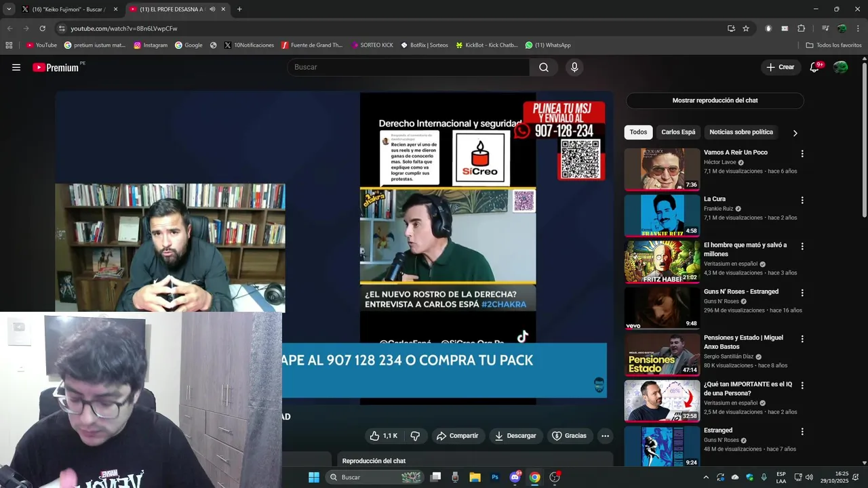This screenshot has width=868, height=488.
Task: Open the WhatsApp bookmark
Action: (548, 45)
